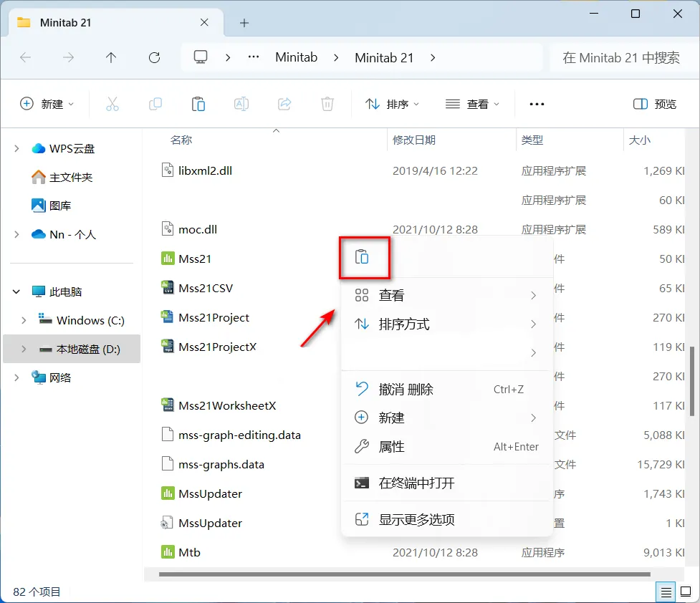Sort by the 类型 column header

[532, 140]
